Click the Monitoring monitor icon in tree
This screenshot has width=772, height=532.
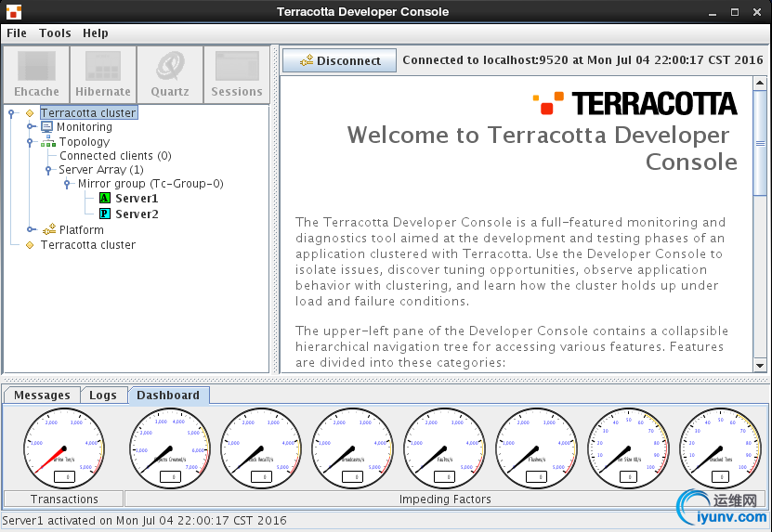pyautogui.click(x=46, y=127)
